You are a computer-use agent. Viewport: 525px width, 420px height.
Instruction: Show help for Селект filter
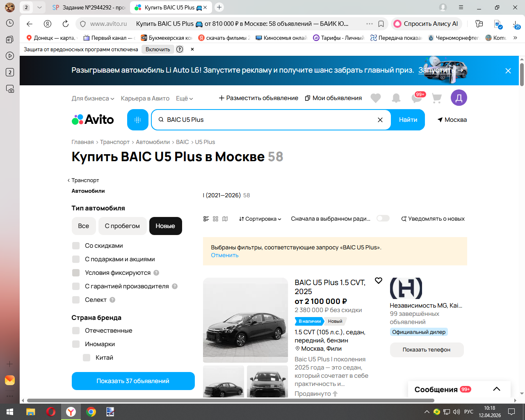112,300
